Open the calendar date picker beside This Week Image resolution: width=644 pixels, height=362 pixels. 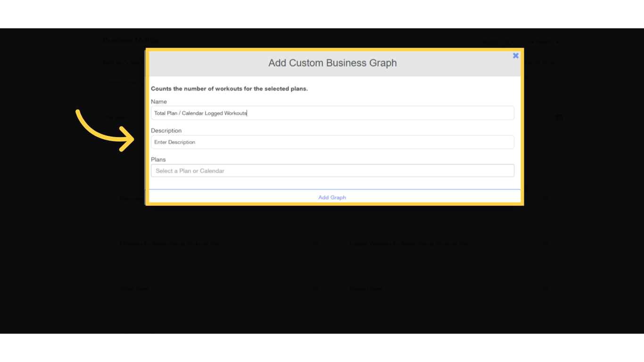coord(559,117)
